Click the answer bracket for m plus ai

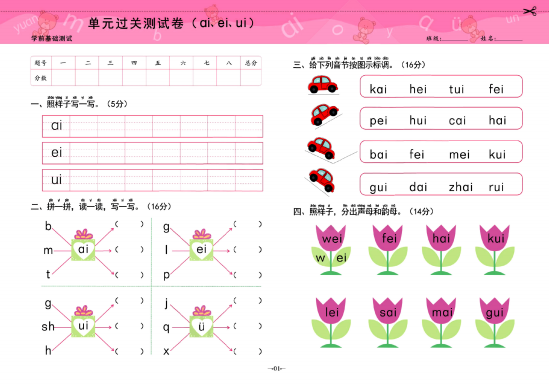pos(129,249)
